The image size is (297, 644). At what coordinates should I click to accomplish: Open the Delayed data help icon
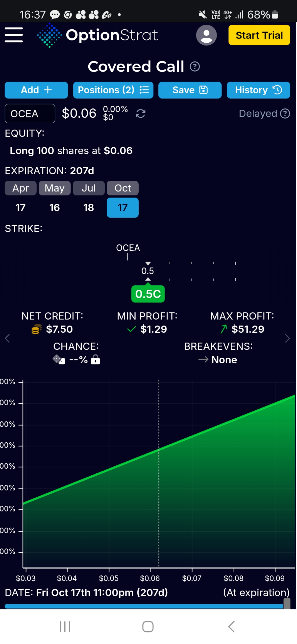[x=285, y=113]
